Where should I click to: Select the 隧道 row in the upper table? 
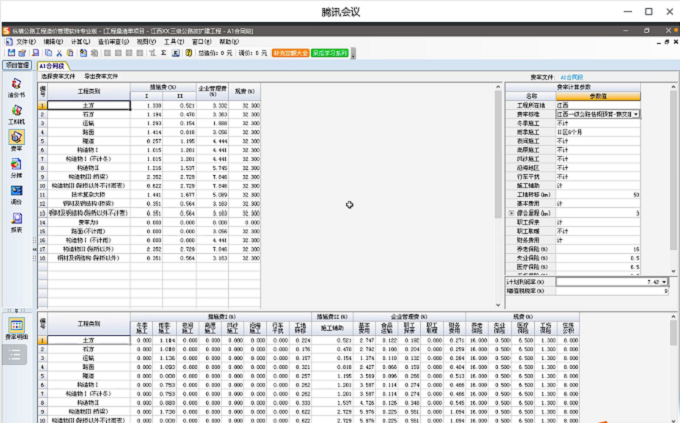click(88, 141)
